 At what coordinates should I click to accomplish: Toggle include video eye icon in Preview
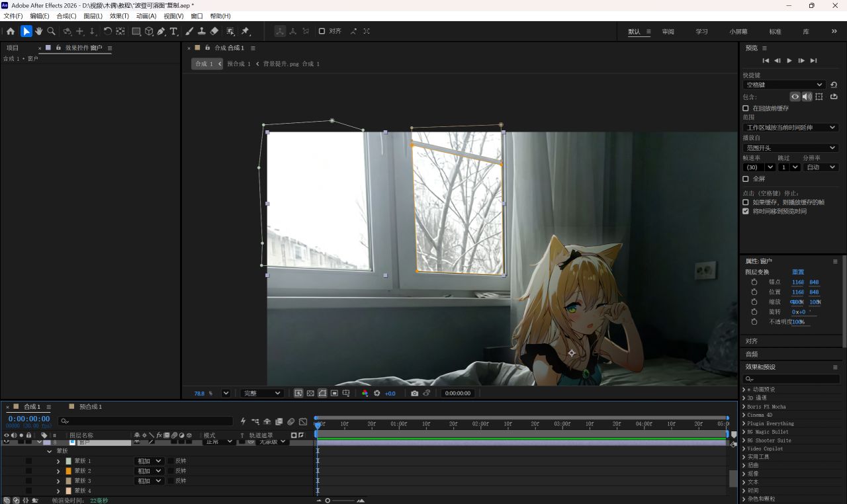pyautogui.click(x=795, y=97)
